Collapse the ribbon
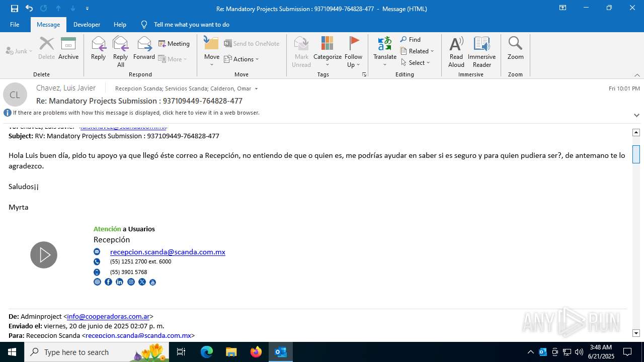This screenshot has height=362, width=644. (x=637, y=75)
